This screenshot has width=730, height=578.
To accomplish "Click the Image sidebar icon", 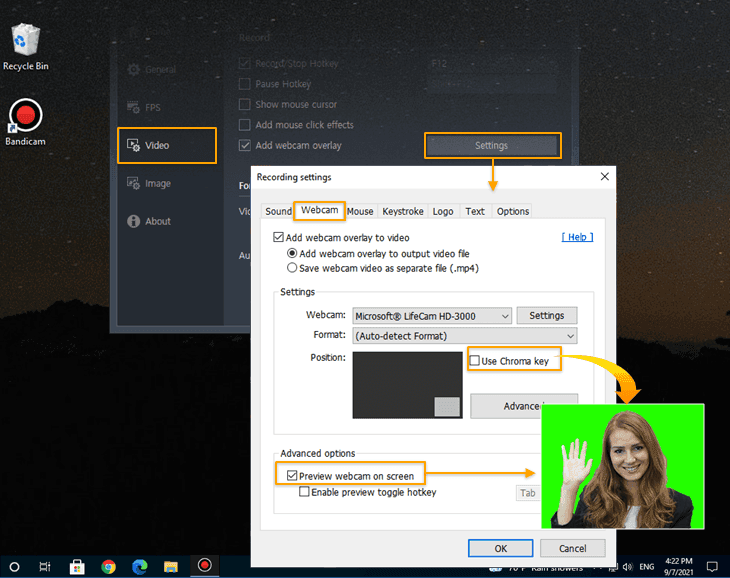I will [134, 183].
